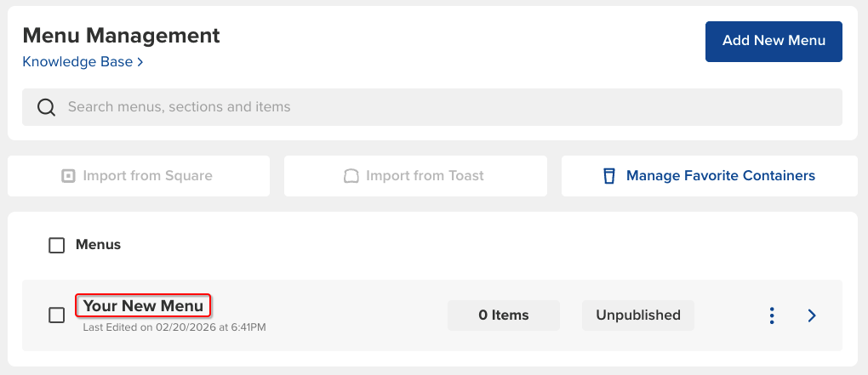
Task: Click the Toast bread icon
Action: (x=351, y=176)
